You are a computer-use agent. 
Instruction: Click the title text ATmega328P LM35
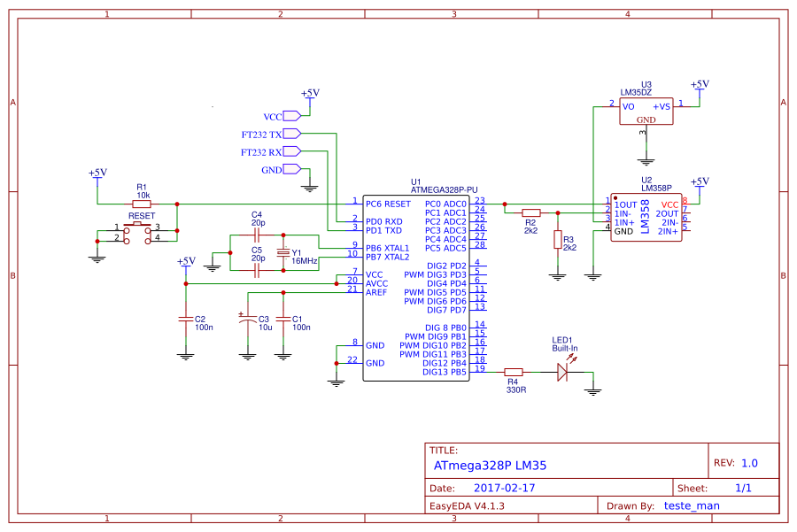point(490,464)
